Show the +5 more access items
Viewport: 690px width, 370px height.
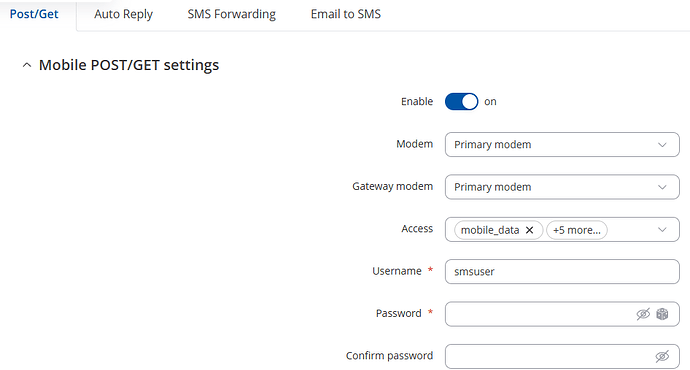[x=577, y=230]
